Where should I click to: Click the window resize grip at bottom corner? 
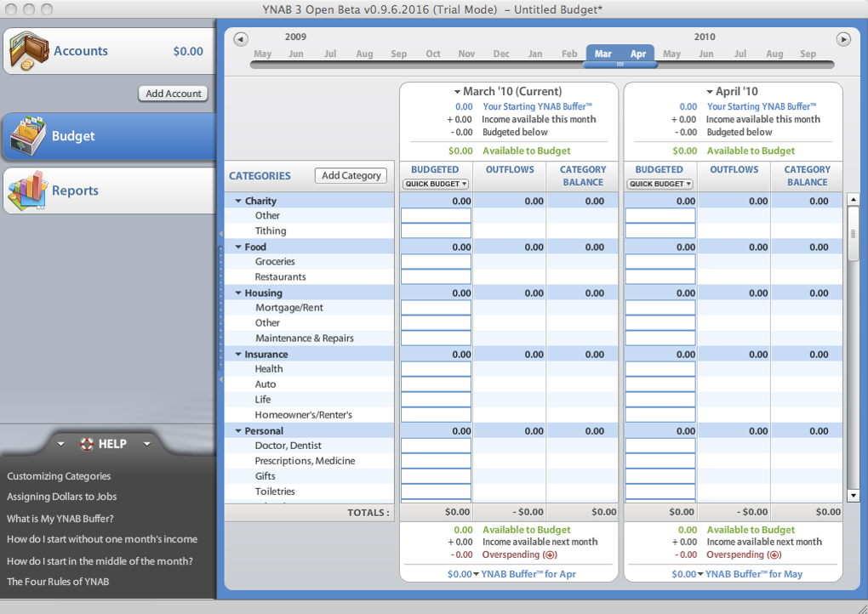tap(861, 608)
